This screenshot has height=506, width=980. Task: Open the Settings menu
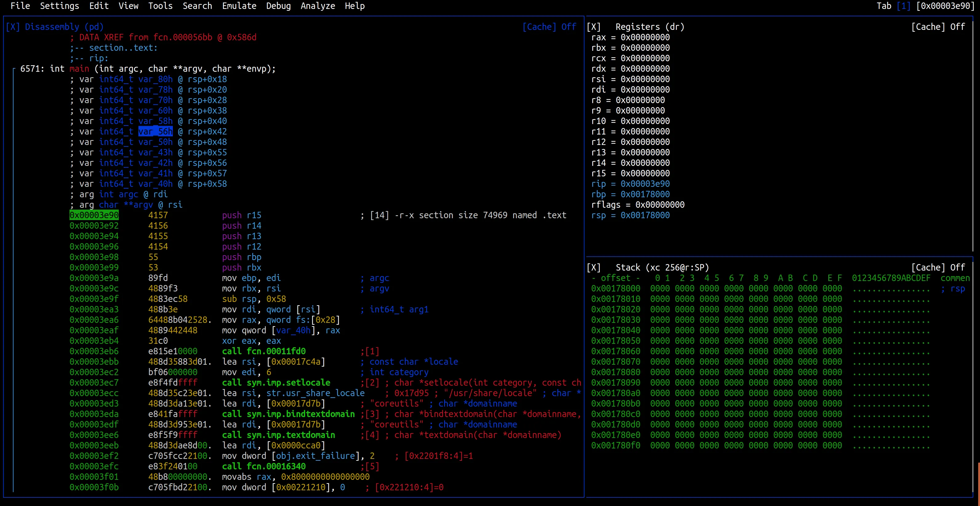(59, 6)
